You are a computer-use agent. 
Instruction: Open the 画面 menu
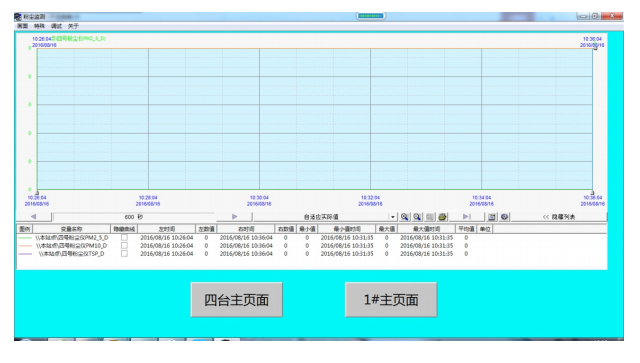point(22,26)
